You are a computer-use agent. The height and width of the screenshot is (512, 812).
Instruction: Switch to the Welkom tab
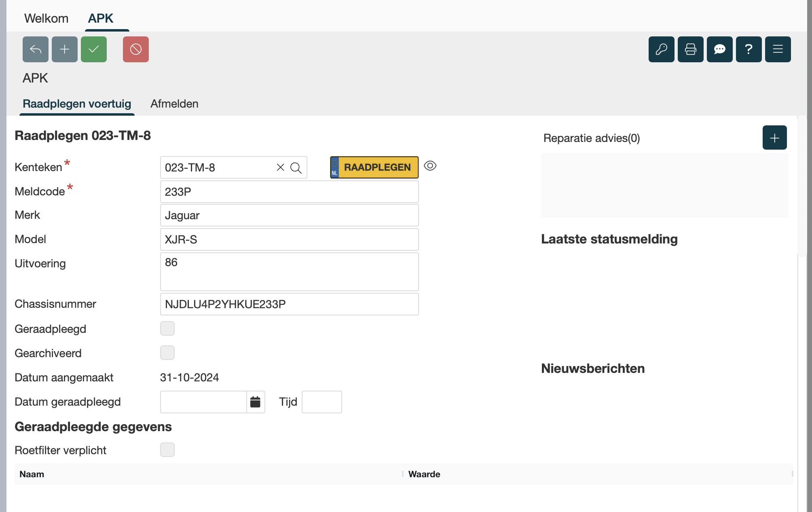[x=46, y=18]
